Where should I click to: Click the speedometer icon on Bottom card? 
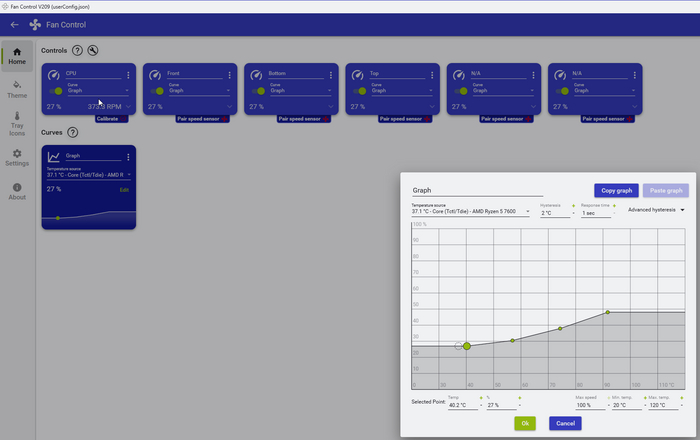[256, 75]
